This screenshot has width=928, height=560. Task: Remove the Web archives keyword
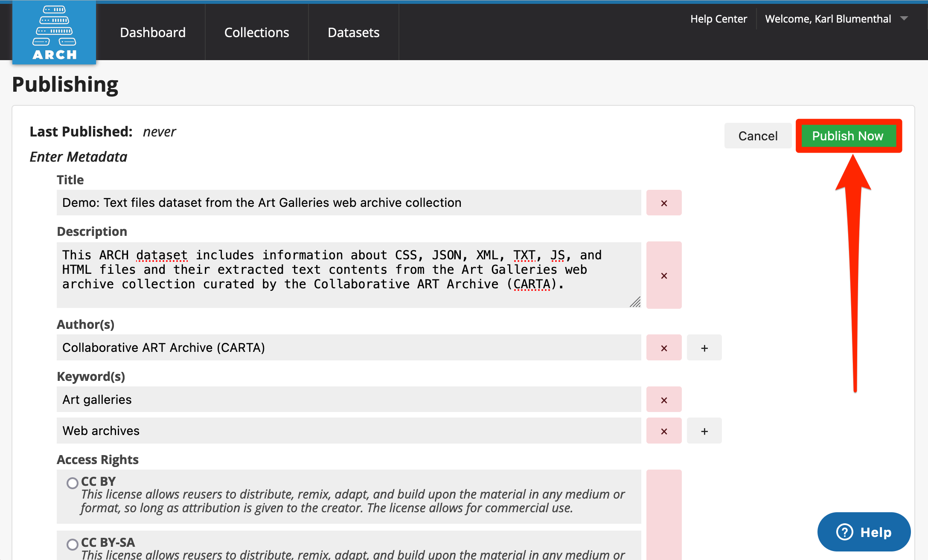[x=664, y=431]
